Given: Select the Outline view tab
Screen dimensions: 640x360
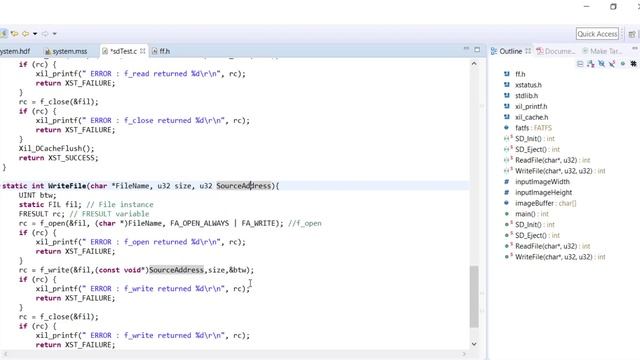Looking at the screenshot, I should click(x=510, y=51).
